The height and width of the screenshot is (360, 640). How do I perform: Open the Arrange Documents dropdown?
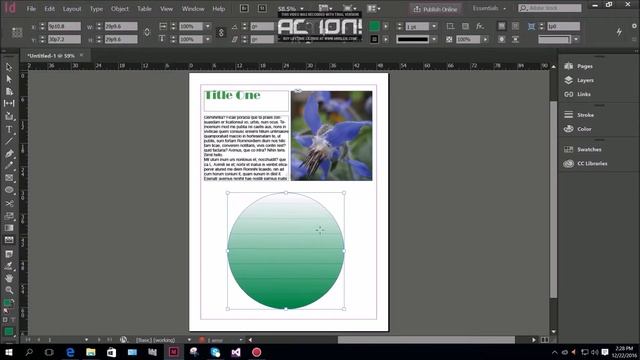[373, 8]
